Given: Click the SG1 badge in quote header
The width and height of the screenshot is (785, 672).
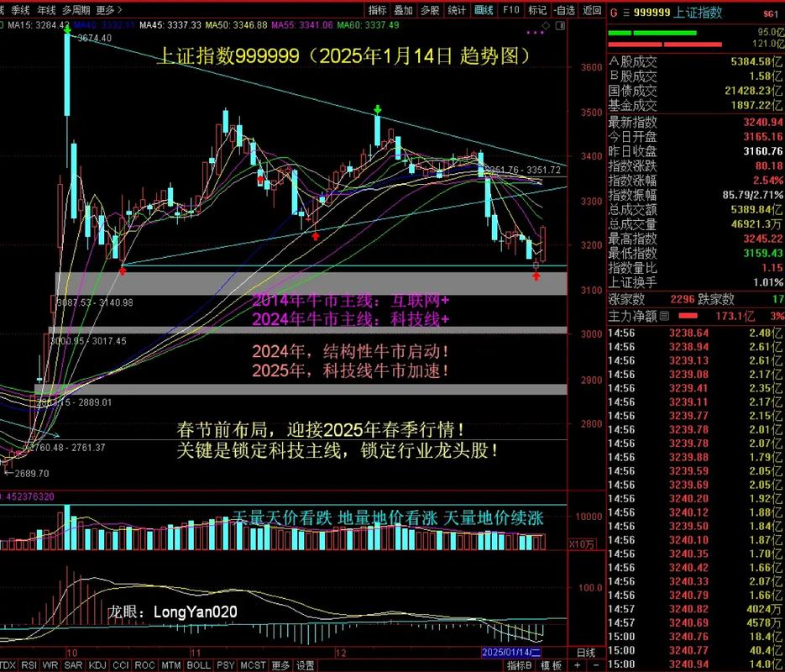Looking at the screenshot, I should pos(769,13).
